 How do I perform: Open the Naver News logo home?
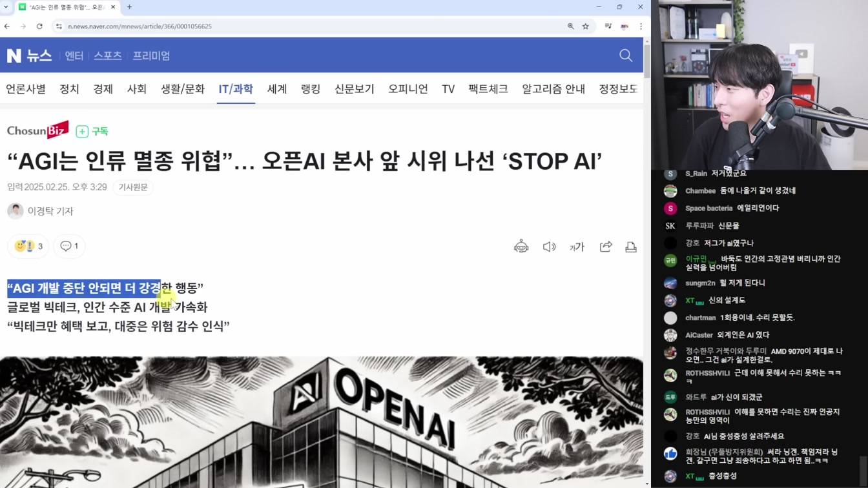pyautogui.click(x=29, y=56)
